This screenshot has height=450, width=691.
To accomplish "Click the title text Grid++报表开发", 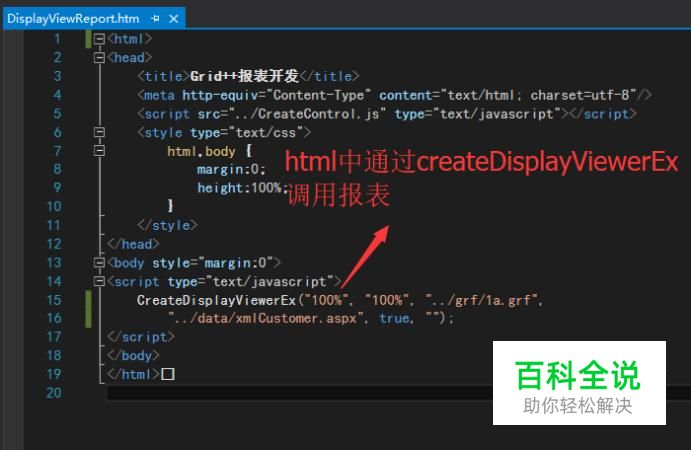I will click(x=244, y=76).
